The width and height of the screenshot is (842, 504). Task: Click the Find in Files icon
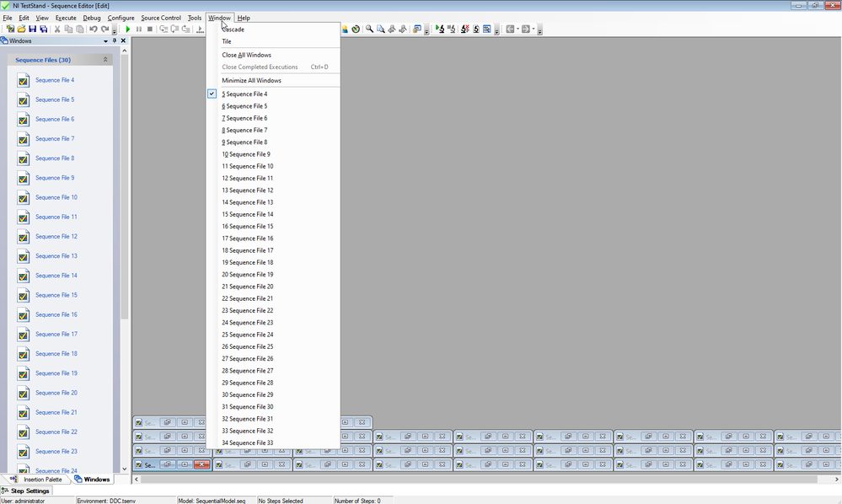click(x=381, y=29)
